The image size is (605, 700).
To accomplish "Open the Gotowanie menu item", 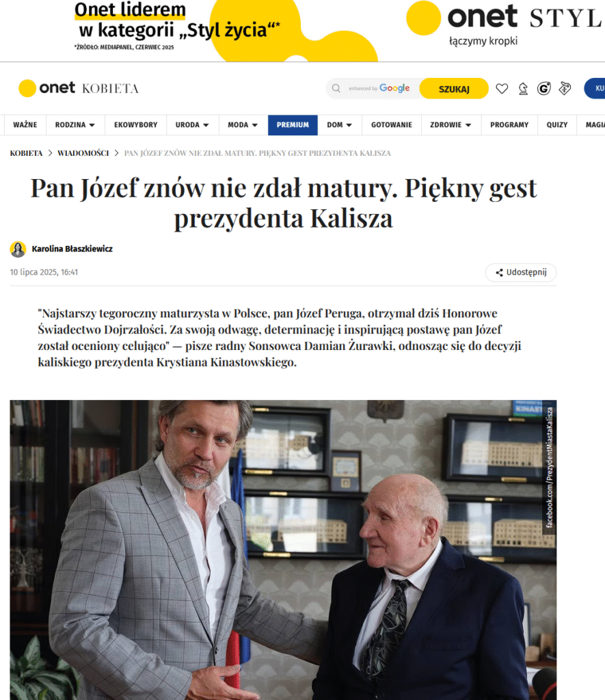I will click(x=392, y=125).
